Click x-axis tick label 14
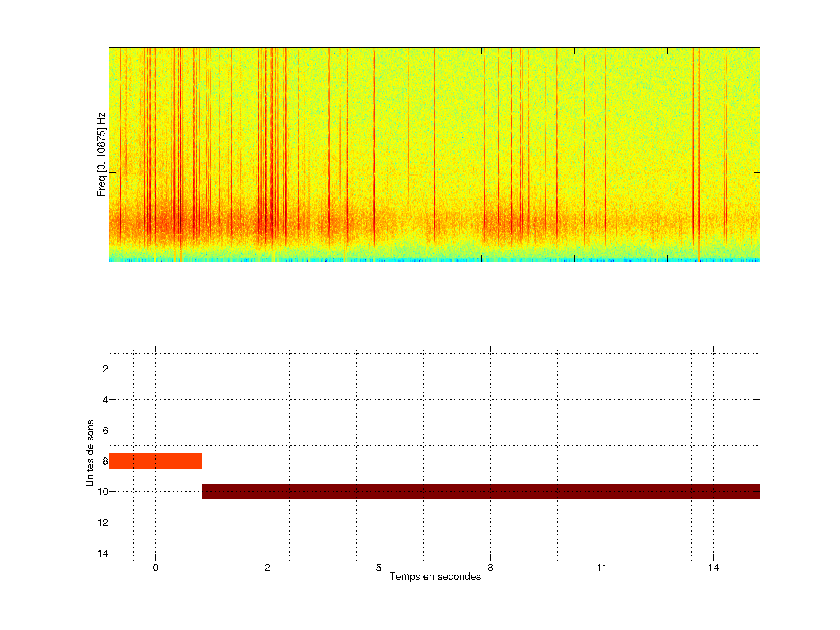Screen dimensions: 840x630 pos(713,568)
